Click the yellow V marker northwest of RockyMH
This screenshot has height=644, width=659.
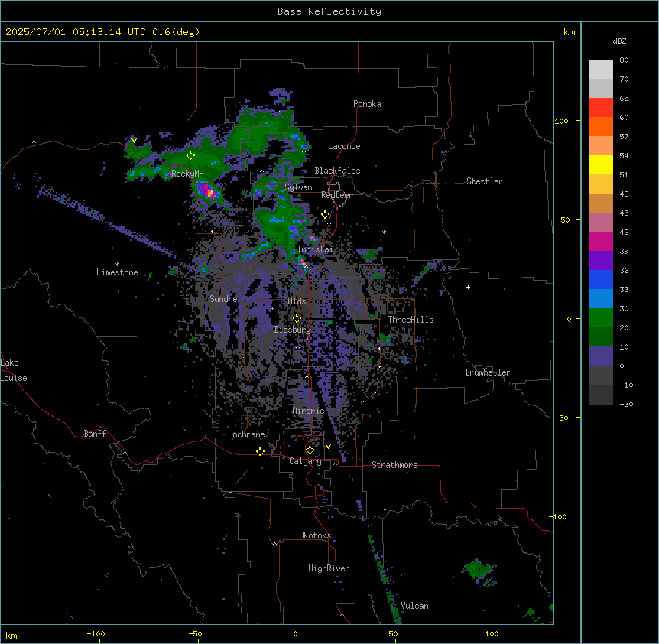coord(134,141)
